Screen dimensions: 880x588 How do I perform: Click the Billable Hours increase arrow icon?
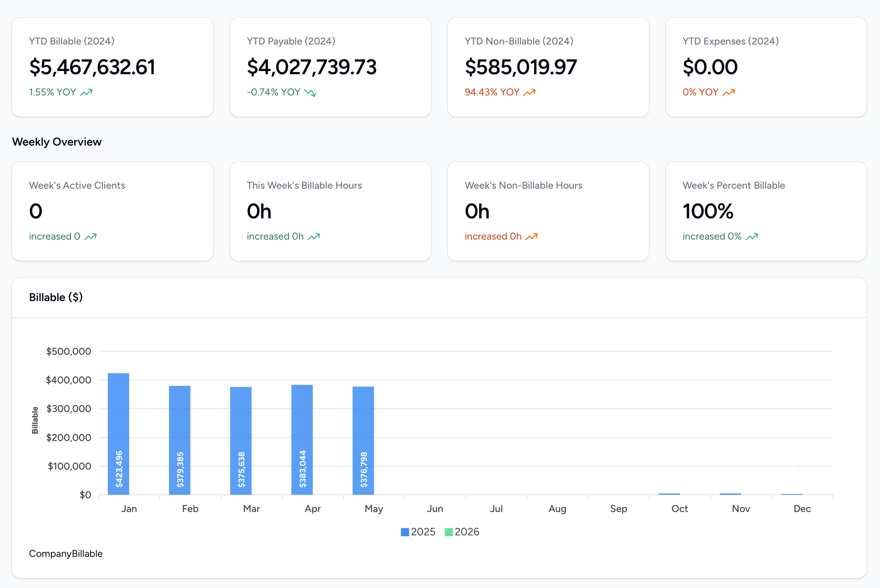(x=313, y=236)
